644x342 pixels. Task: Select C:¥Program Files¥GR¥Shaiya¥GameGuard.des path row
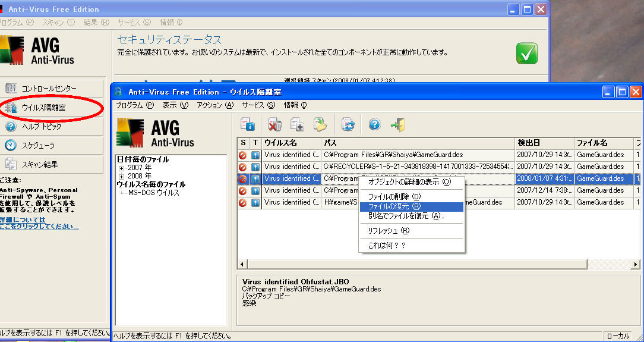[x=438, y=155]
